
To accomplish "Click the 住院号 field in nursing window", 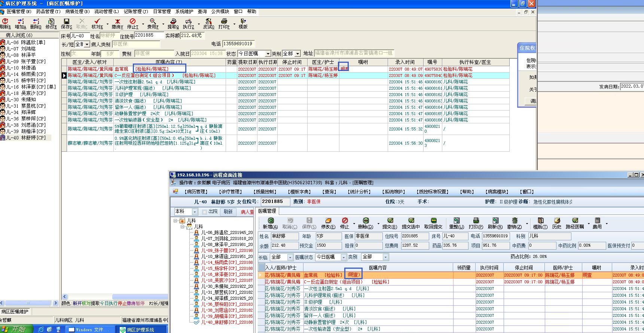I will pyautogui.click(x=149, y=36).
